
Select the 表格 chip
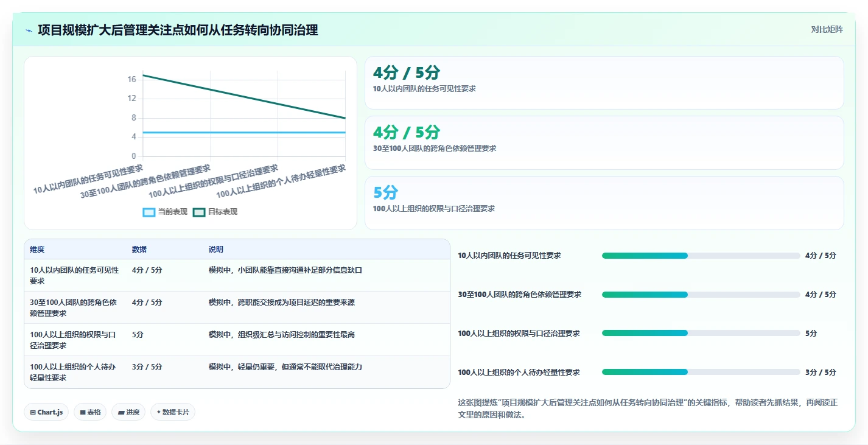click(90, 412)
